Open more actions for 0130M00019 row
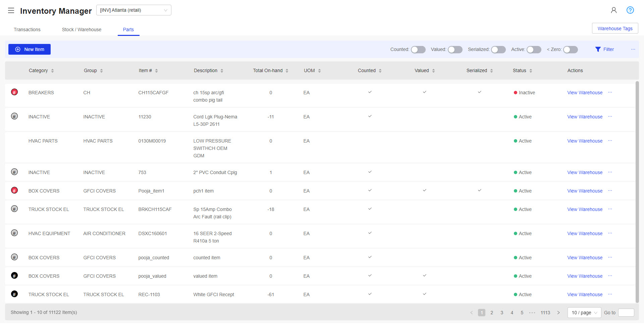The image size is (644, 325). click(x=610, y=141)
